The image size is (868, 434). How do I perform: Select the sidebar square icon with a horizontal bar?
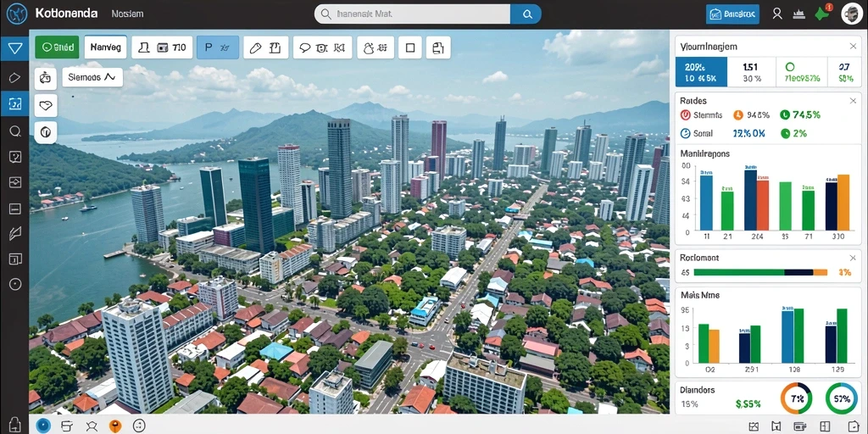coord(15,209)
